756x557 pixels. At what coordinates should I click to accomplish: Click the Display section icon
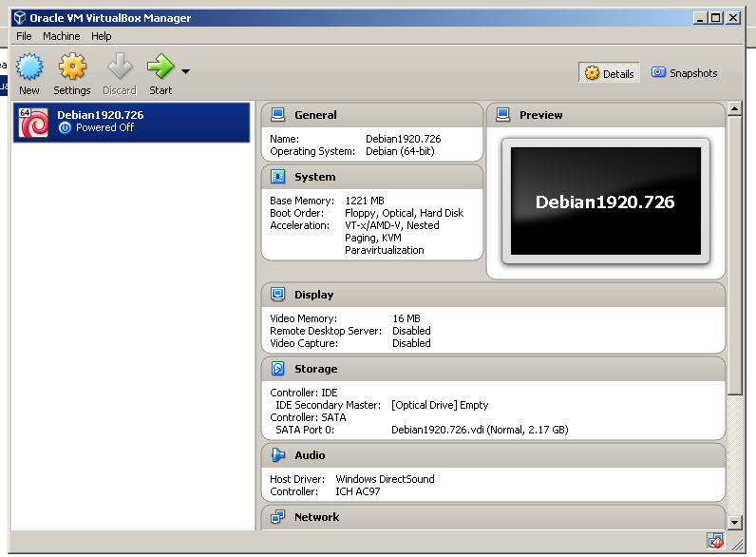(277, 295)
